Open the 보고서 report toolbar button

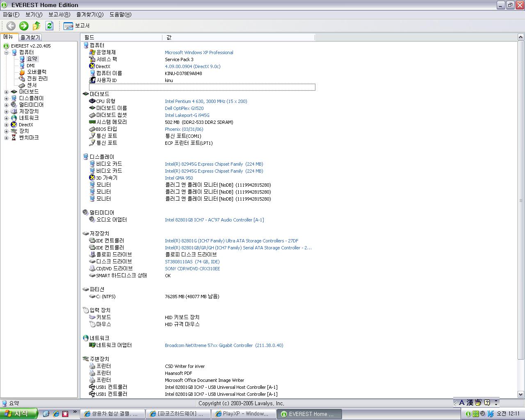(77, 26)
